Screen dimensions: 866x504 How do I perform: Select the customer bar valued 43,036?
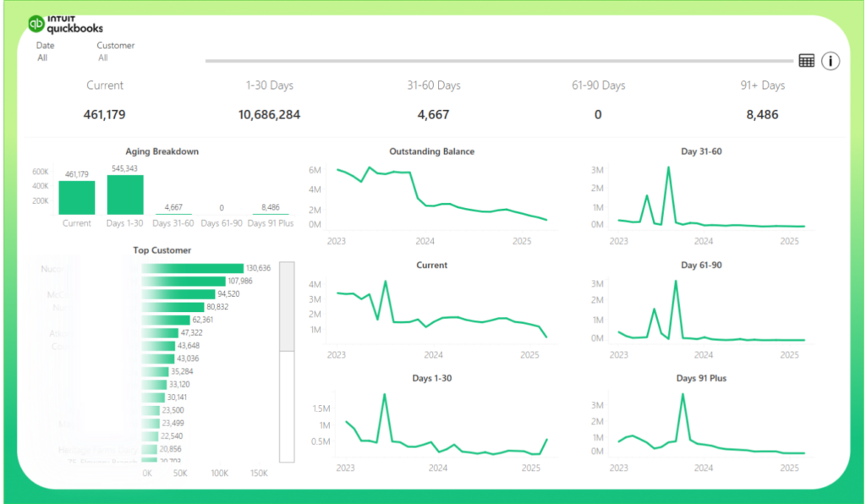158,359
